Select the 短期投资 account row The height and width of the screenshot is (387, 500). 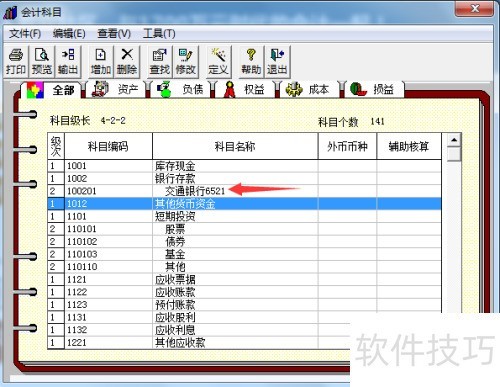pyautogui.click(x=244, y=216)
